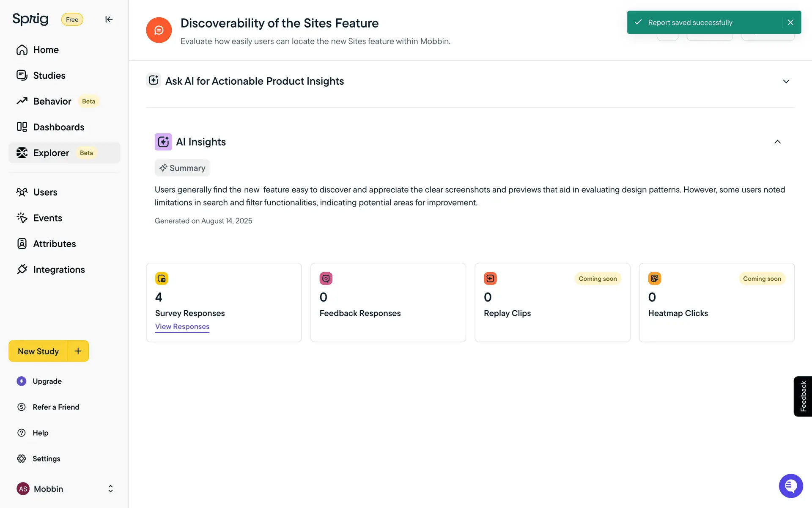Open the vertical Feedback tab
This screenshot has width=812, height=508.
coord(803,396)
